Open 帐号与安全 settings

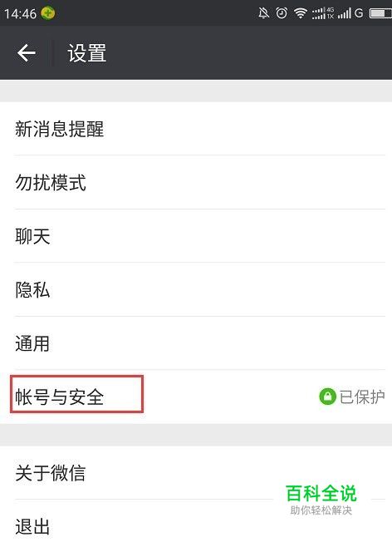click(x=196, y=397)
